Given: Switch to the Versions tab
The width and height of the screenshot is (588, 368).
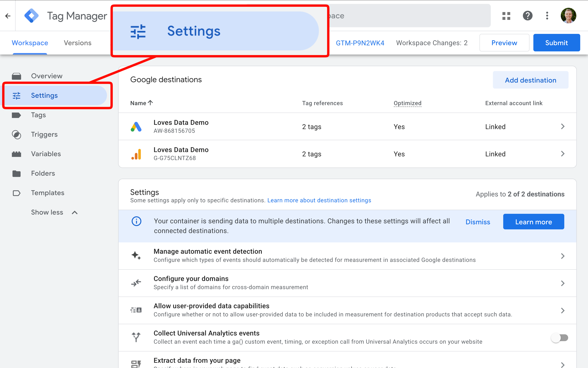Looking at the screenshot, I should click(x=78, y=43).
